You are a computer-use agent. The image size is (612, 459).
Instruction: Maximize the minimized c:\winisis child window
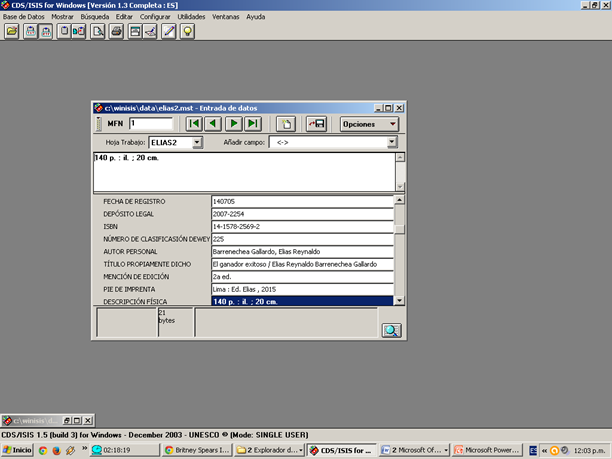point(77,420)
